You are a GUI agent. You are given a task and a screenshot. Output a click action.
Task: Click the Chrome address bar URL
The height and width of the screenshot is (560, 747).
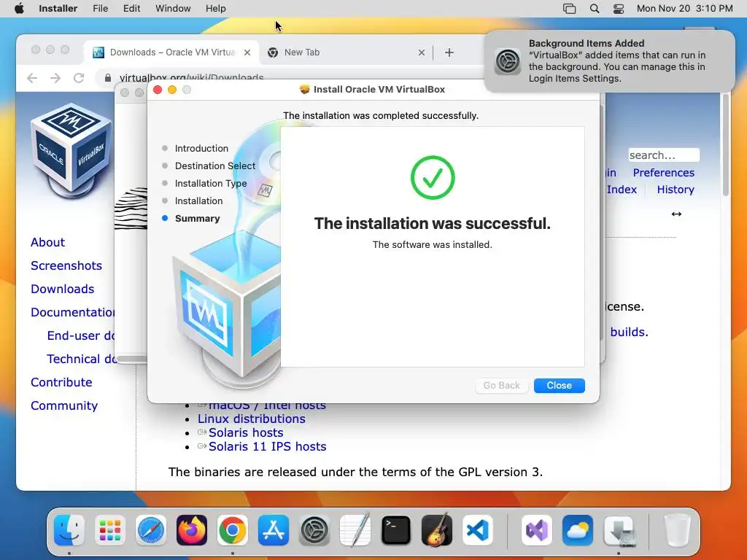(192, 77)
